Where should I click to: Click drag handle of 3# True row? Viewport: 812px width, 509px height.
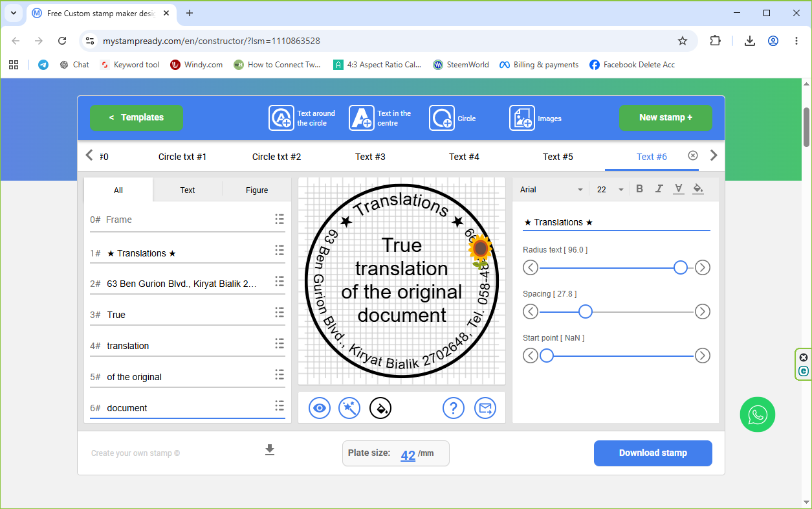coord(280,312)
